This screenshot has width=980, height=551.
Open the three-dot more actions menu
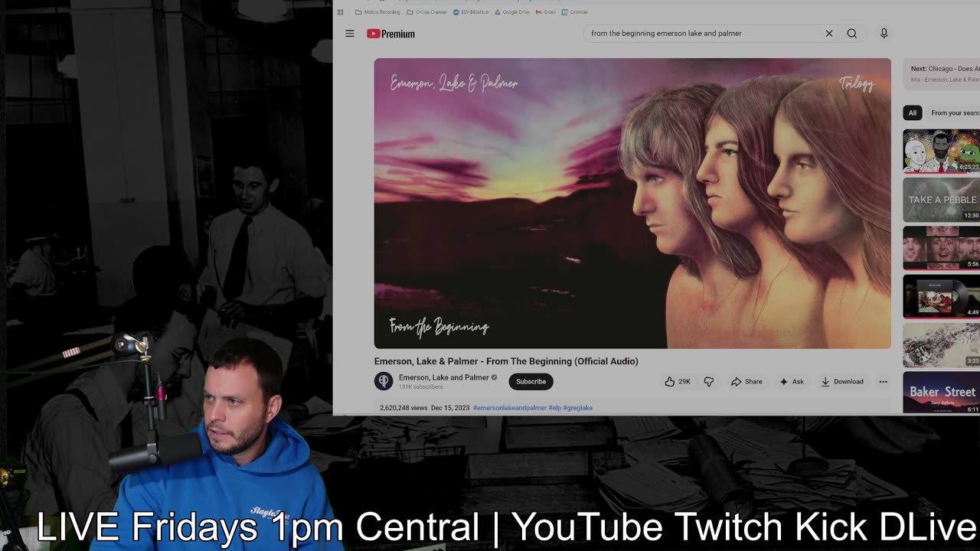coord(883,381)
